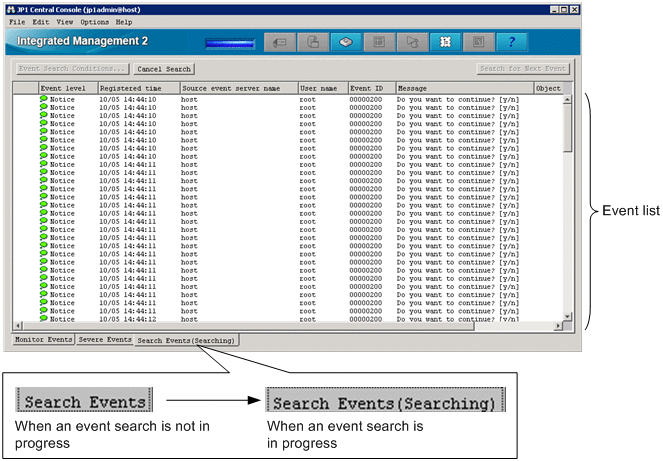The width and height of the screenshot is (663, 461).
Task: Click the grayed arrow-pointer toolbar icon
Action: pyautogui.click(x=411, y=43)
